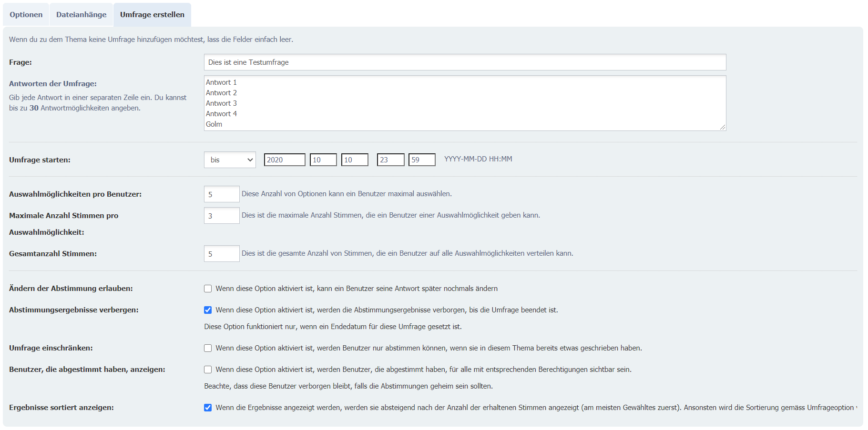Switch to the Optionen tab
Image resolution: width=868 pixels, height=430 pixels.
tap(26, 15)
